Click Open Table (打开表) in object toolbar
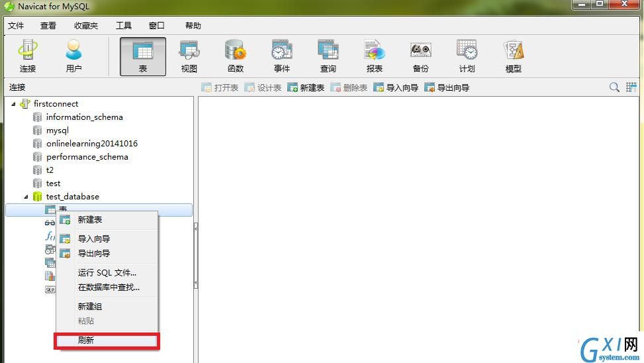The height and width of the screenshot is (363, 644). pos(220,87)
